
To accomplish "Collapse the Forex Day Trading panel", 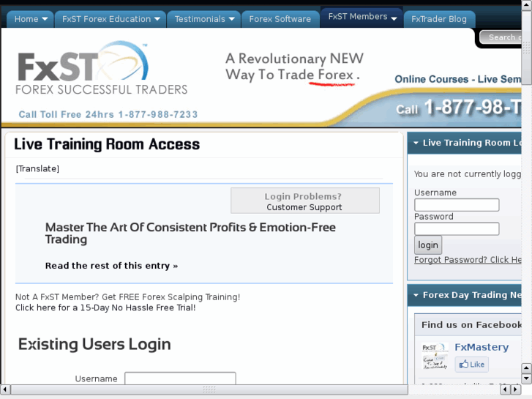I will pyautogui.click(x=416, y=295).
